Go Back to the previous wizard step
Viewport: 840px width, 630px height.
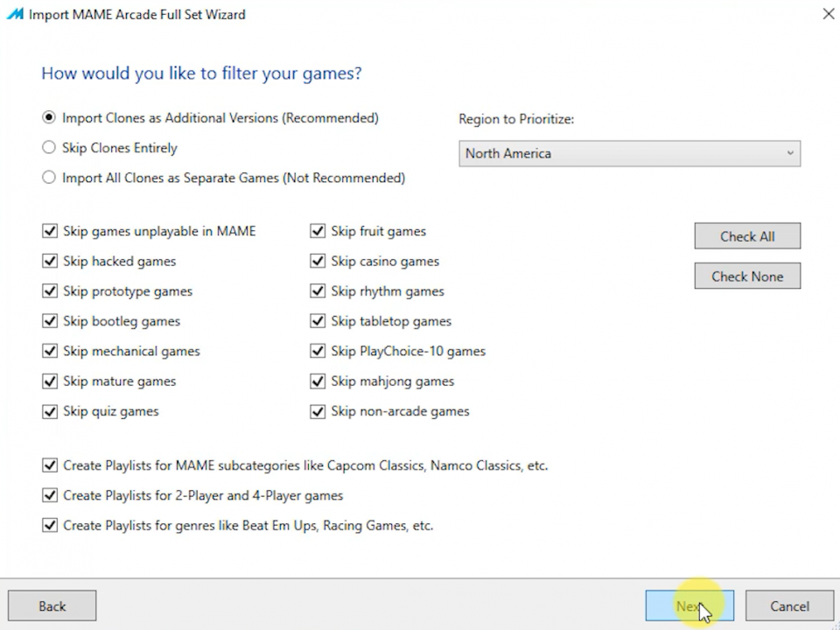pos(51,605)
